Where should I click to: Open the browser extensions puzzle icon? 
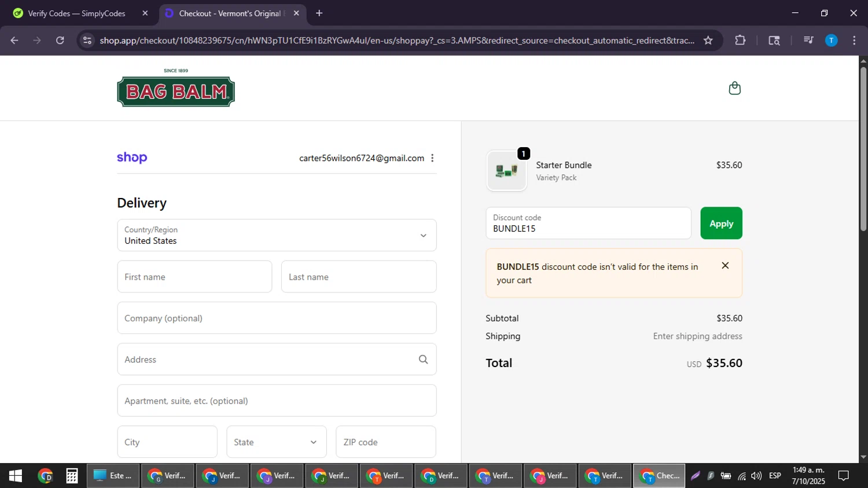click(x=740, y=41)
